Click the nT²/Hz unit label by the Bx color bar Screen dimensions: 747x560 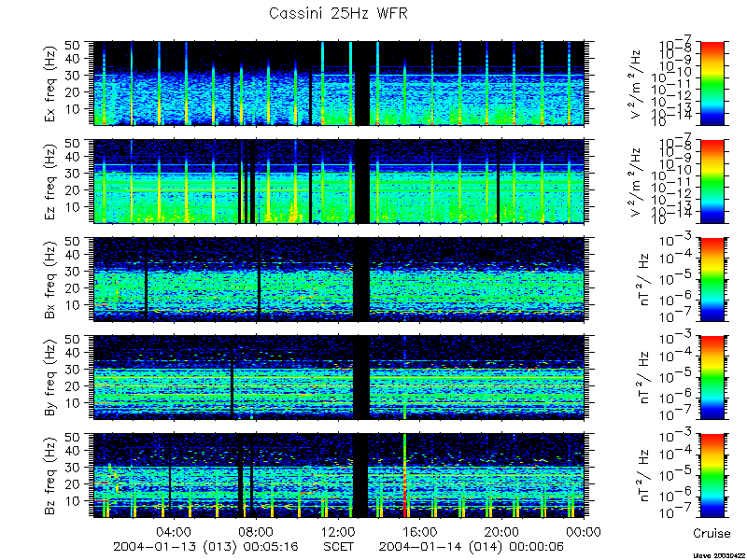click(x=645, y=279)
